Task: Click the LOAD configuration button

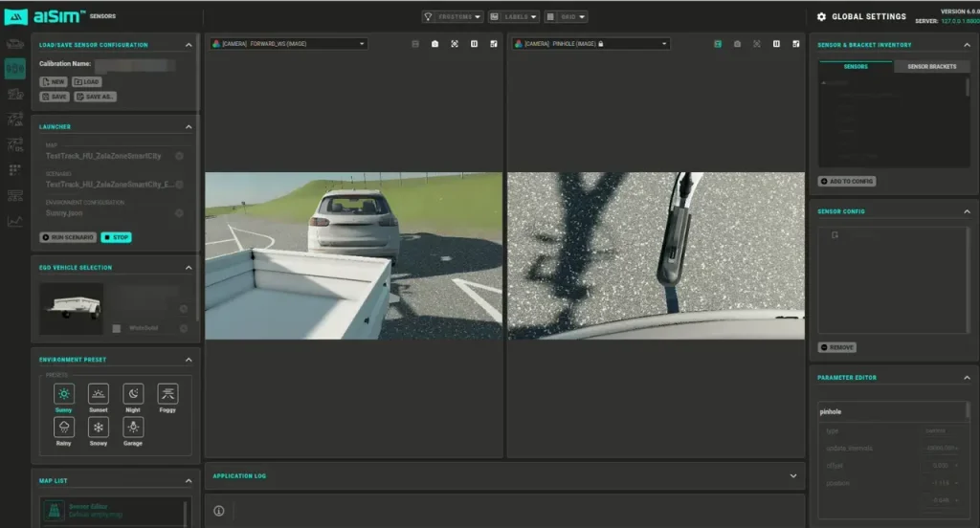Action: coord(87,82)
